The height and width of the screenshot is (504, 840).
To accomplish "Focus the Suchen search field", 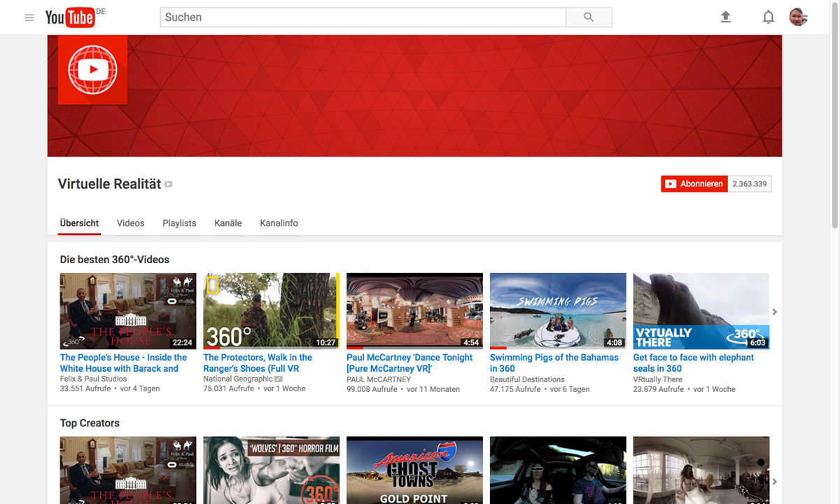I will click(363, 17).
